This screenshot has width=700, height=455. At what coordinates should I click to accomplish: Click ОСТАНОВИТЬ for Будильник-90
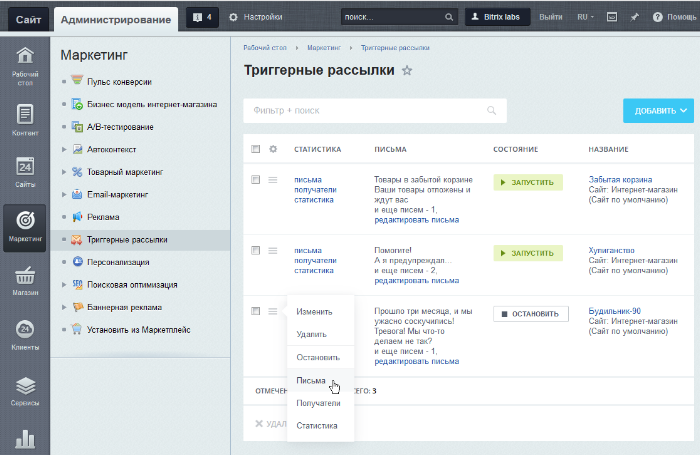point(531,314)
